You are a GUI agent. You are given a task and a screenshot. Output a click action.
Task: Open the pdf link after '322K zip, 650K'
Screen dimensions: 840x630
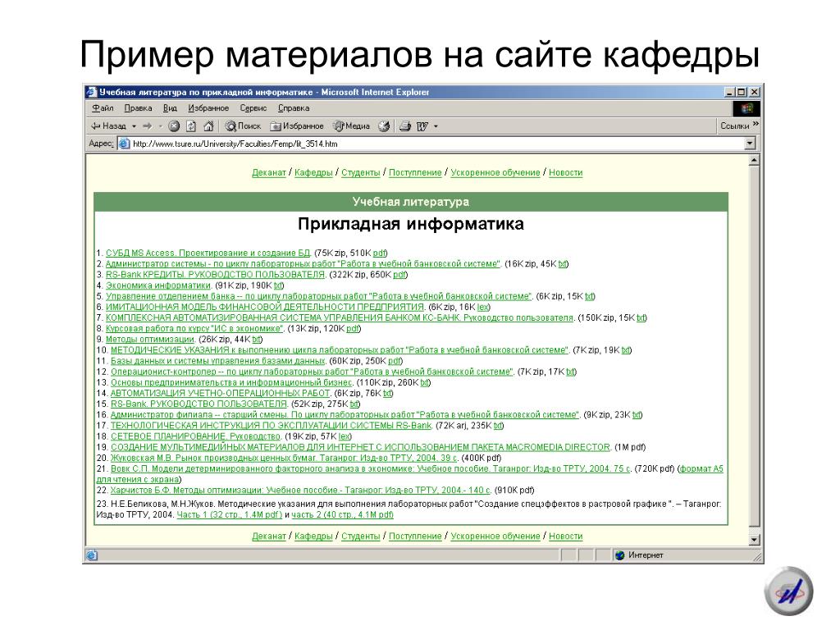(x=399, y=275)
